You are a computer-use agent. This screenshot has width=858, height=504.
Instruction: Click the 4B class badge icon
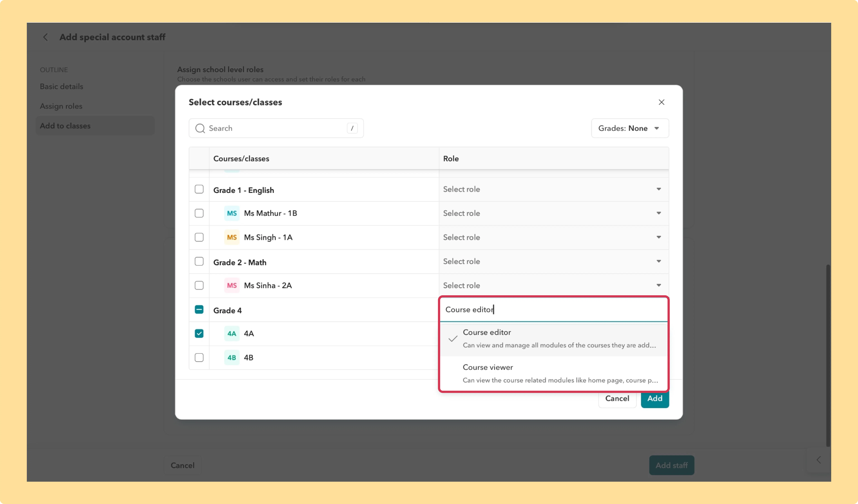[x=232, y=358]
